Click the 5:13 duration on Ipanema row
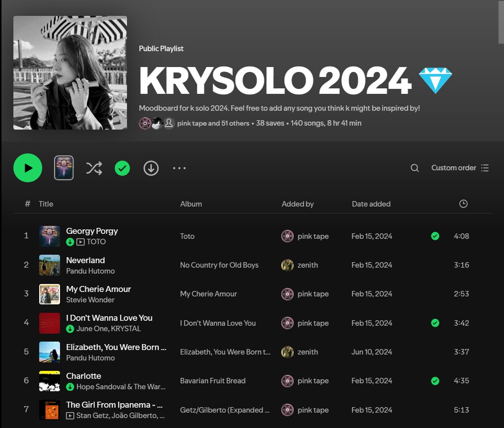 pyautogui.click(x=461, y=410)
